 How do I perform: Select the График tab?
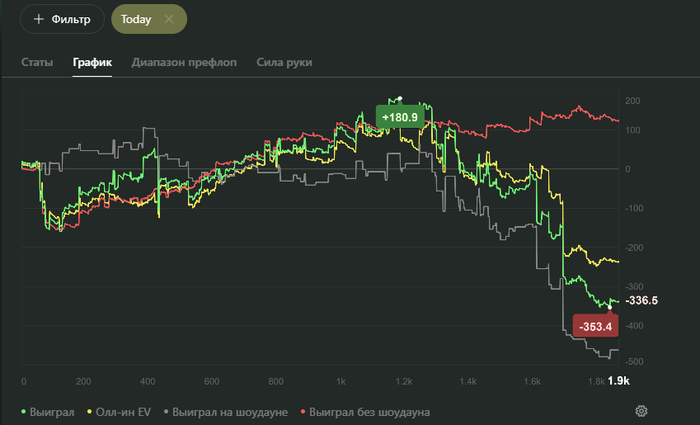(92, 62)
